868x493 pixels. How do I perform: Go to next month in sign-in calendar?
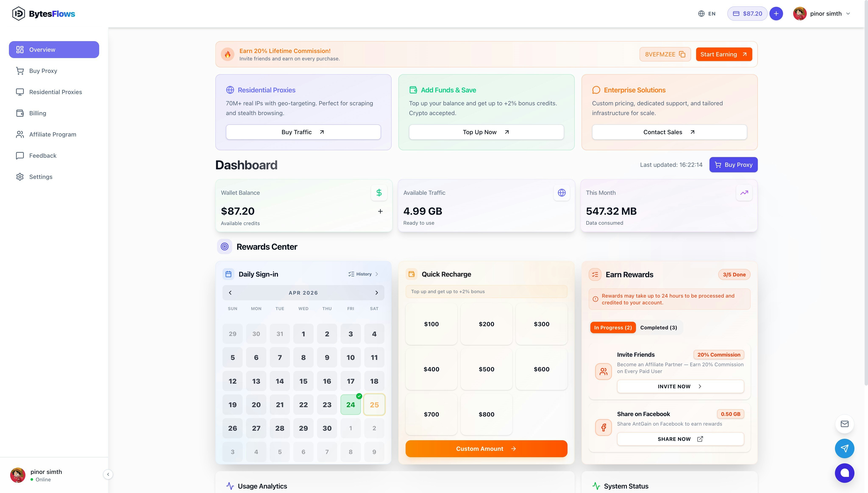pyautogui.click(x=376, y=292)
